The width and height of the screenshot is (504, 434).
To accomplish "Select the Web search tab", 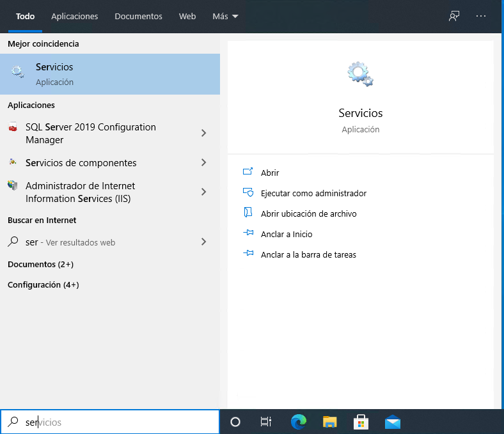I will click(x=187, y=16).
